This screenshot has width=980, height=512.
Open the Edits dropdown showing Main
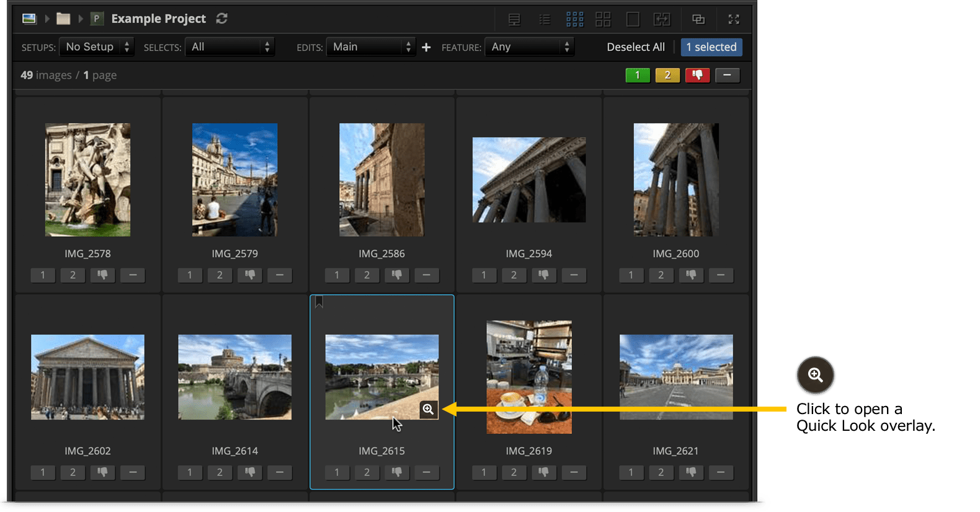point(370,47)
